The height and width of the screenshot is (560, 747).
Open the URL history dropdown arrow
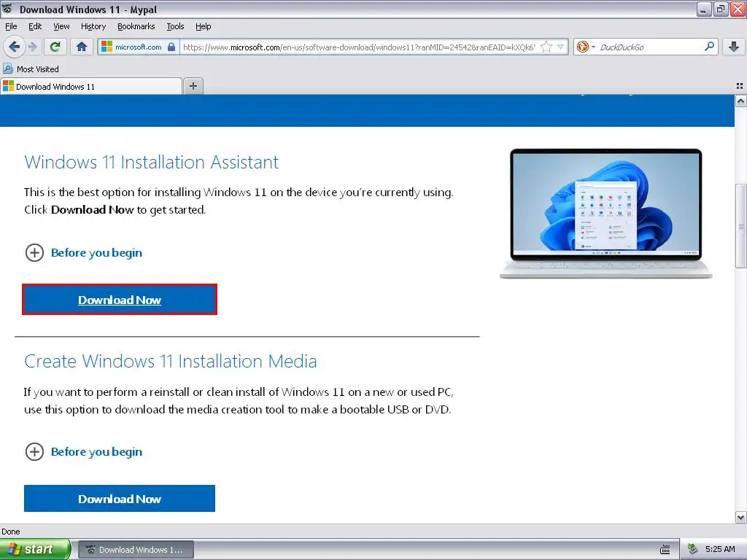click(561, 47)
